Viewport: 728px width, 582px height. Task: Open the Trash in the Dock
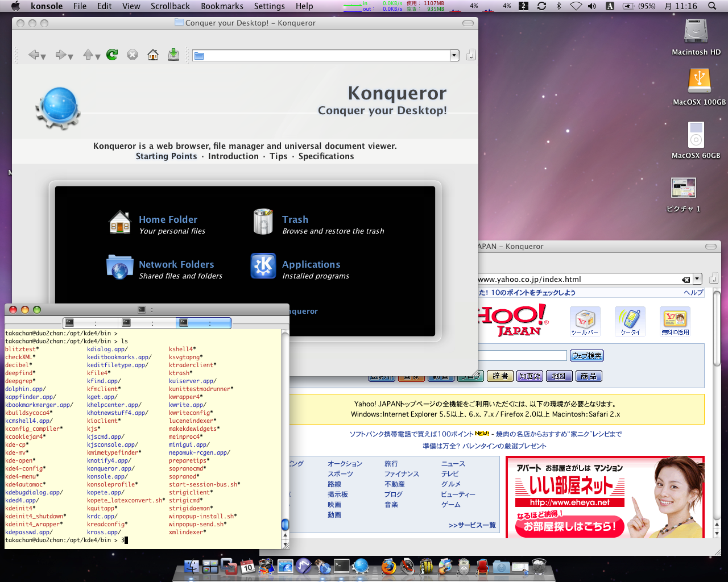tap(539, 566)
